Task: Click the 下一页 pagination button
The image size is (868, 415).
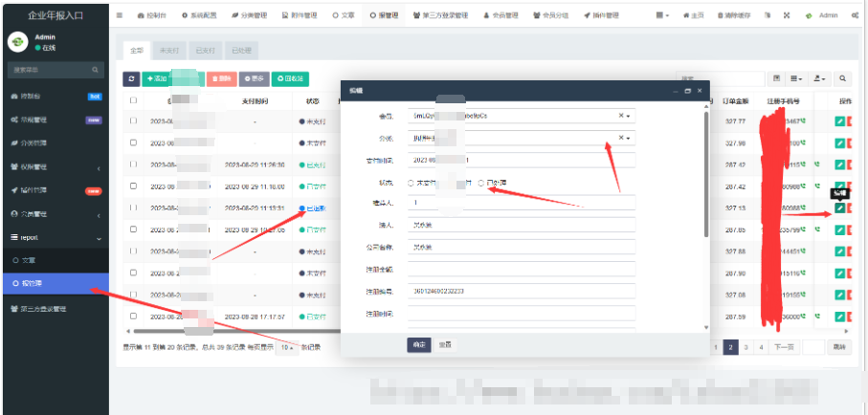Action: click(783, 347)
